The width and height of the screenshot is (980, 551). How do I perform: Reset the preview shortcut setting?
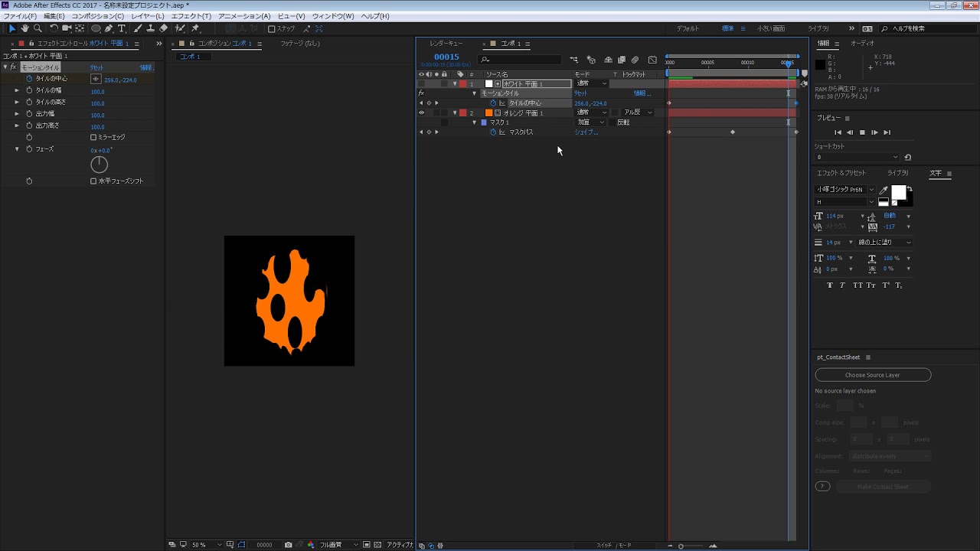pos(908,158)
